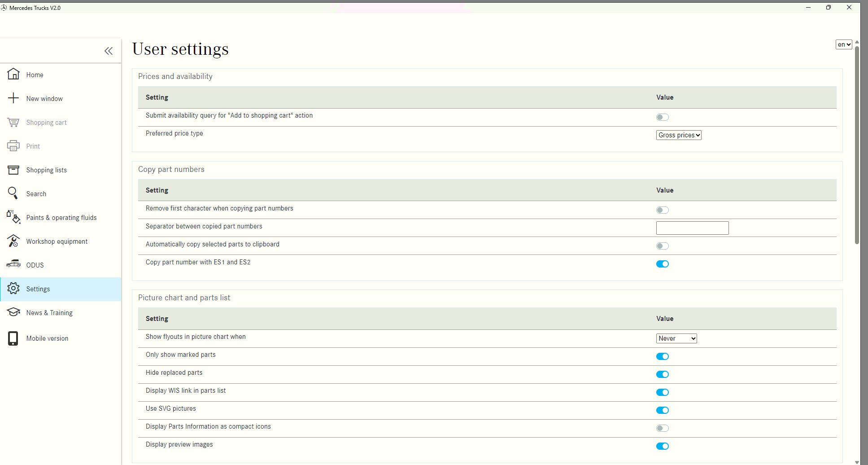Viewport: 868px width, 465px height.
Task: Open the ODUS section
Action: pyautogui.click(x=35, y=265)
